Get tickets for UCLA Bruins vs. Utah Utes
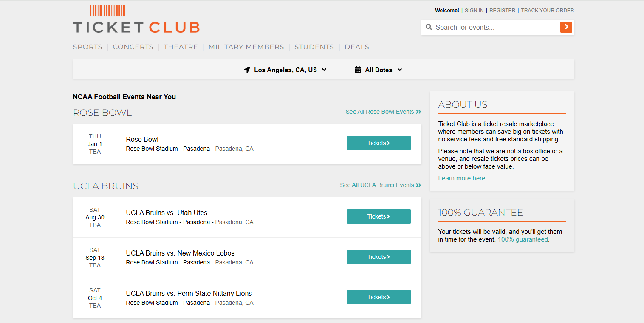The height and width of the screenshot is (323, 644). tap(378, 216)
